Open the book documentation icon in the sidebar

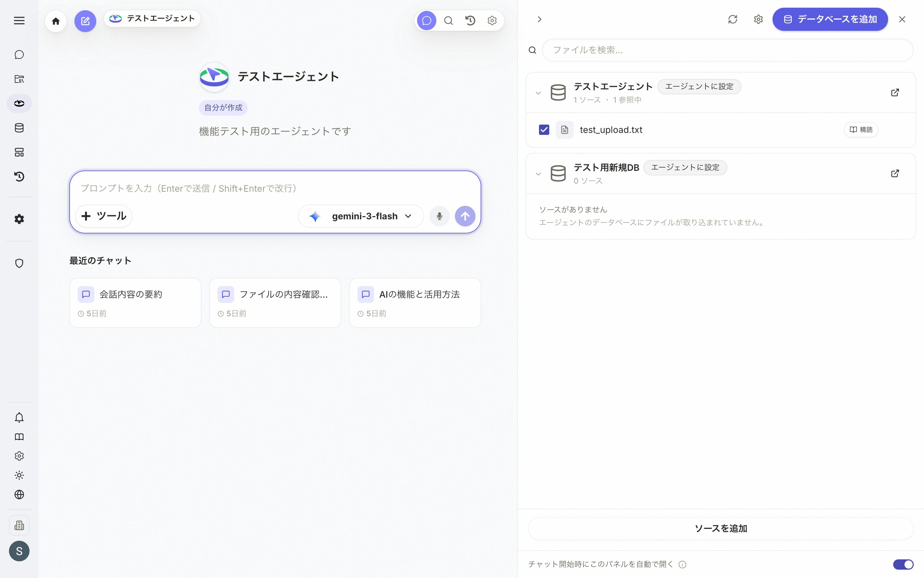point(19,437)
